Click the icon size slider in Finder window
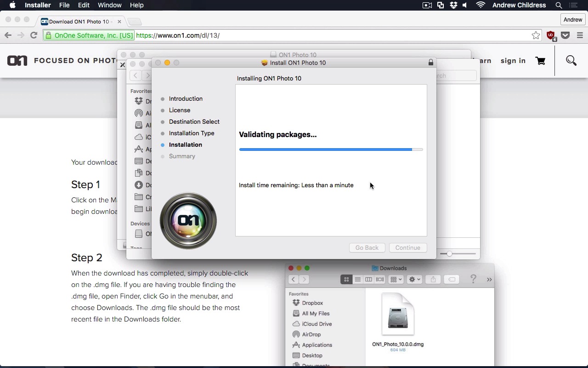This screenshot has width=588, height=368. [x=457, y=254]
